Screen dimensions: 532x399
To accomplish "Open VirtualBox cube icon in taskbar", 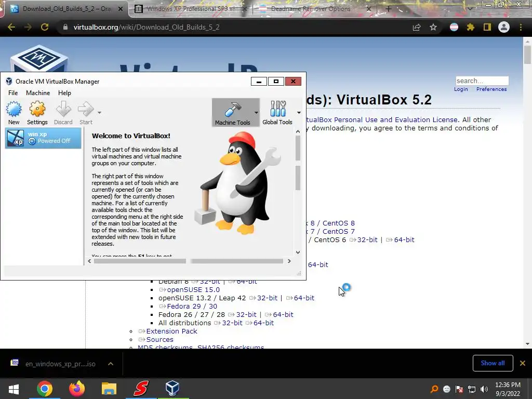I will (x=172, y=388).
